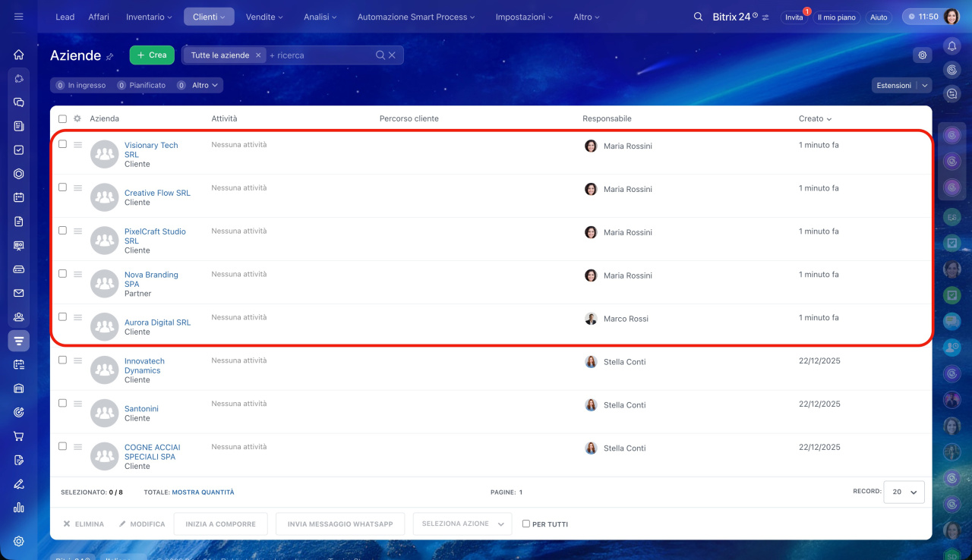Open the Record count dropdown
This screenshot has height=560, width=972.
904,492
